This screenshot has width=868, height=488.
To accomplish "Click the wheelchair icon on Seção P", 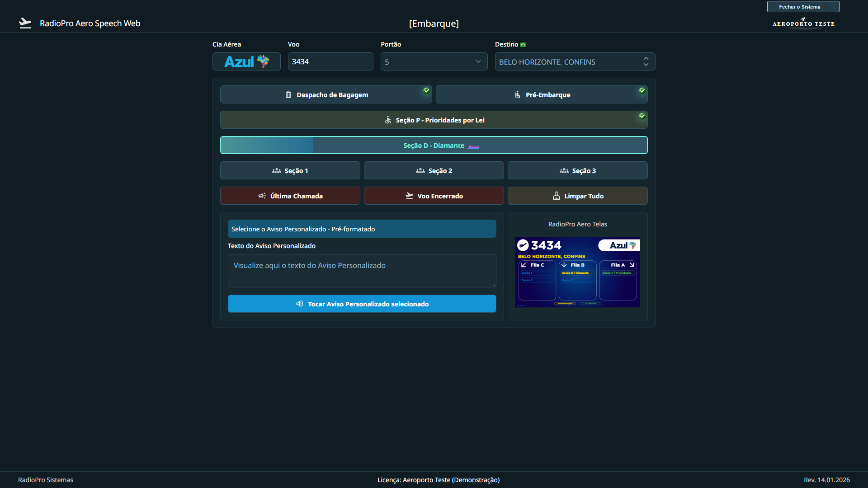I will click(388, 120).
